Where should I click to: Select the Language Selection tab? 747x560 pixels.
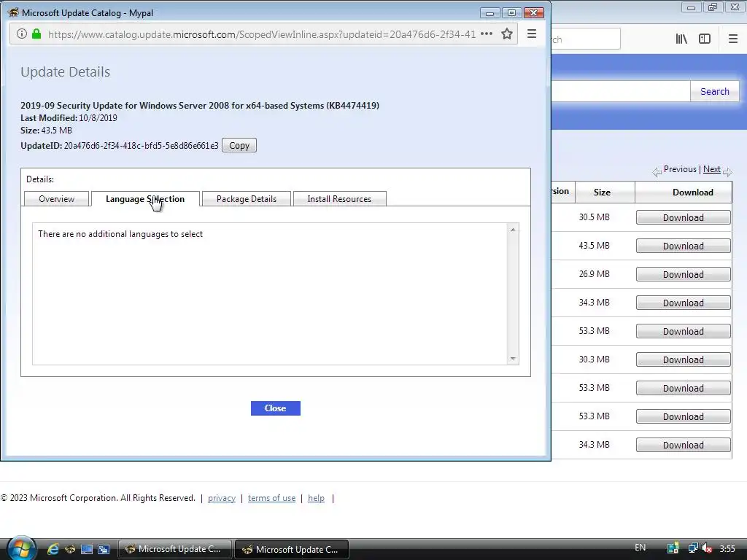tap(145, 199)
